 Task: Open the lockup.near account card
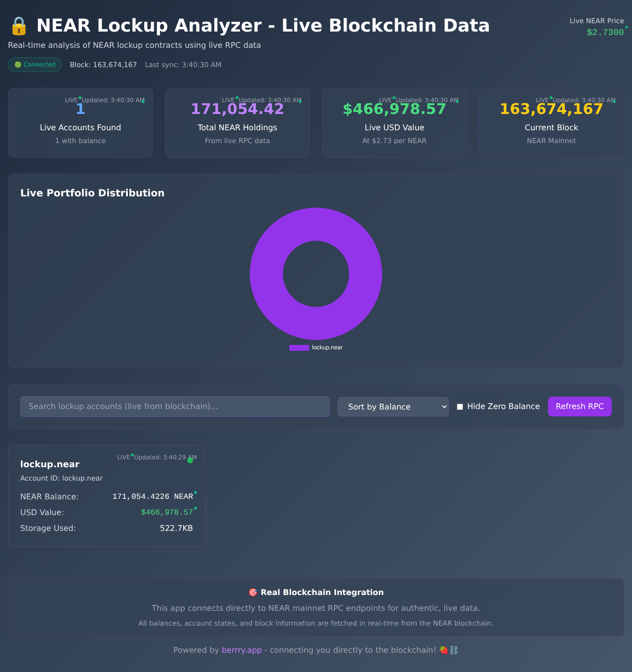coord(107,496)
